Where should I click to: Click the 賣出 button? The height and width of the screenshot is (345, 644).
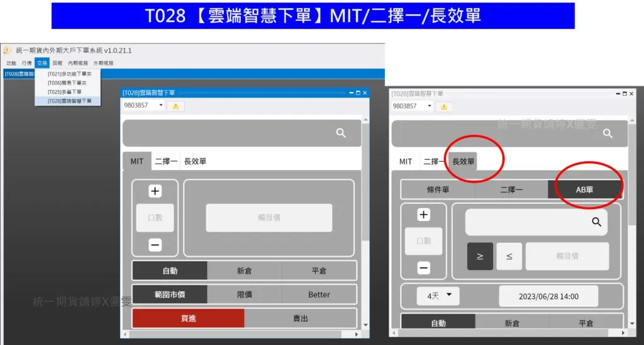pyautogui.click(x=301, y=319)
